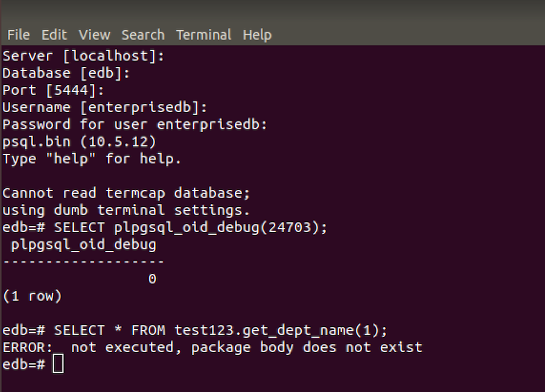The width and height of the screenshot is (545, 392).
Task: Click the Password for user enterprisedb line
Action: point(135,125)
